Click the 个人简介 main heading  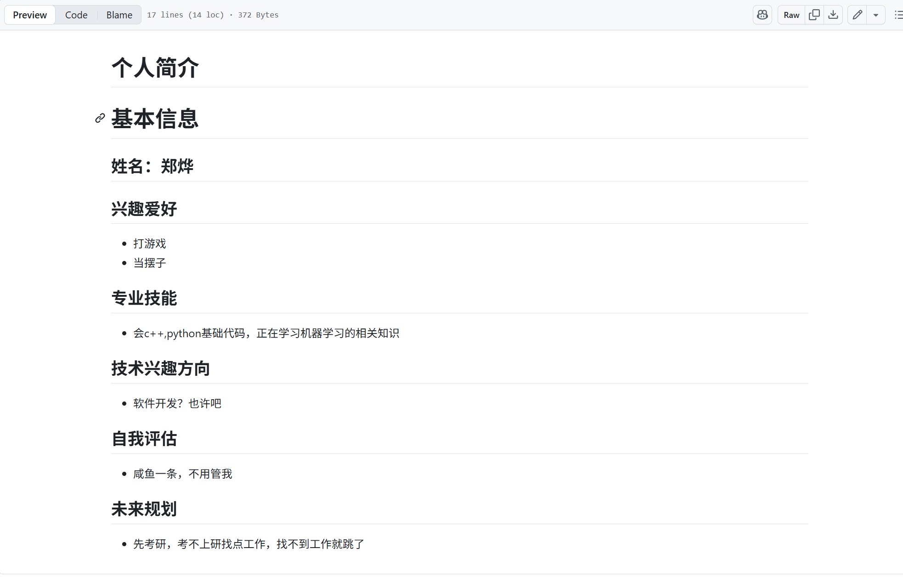point(155,68)
